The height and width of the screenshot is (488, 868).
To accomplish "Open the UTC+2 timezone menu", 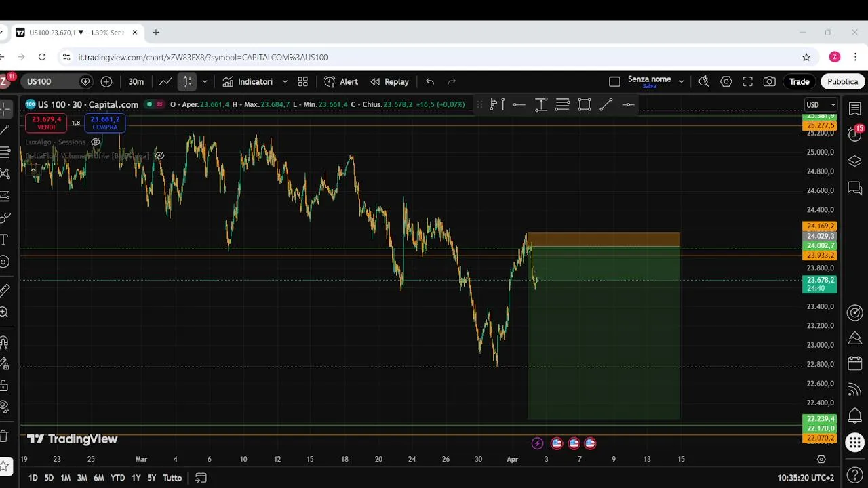I will 806,478.
